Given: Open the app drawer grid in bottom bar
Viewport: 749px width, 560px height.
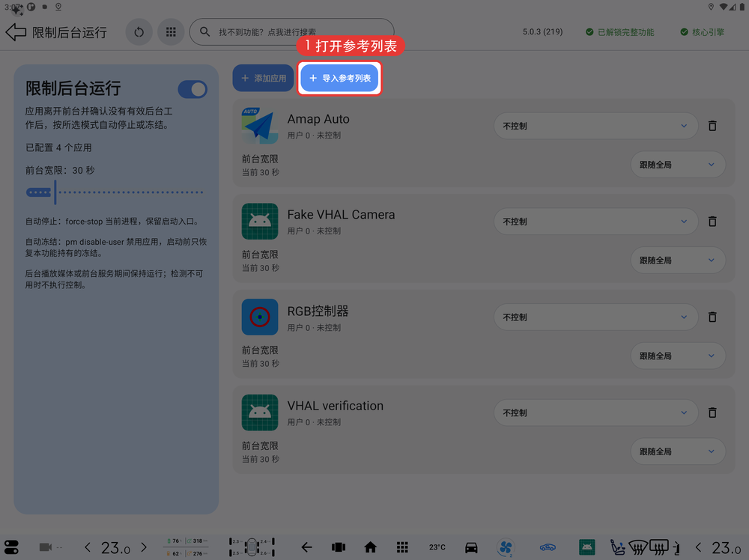Looking at the screenshot, I should click(402, 547).
